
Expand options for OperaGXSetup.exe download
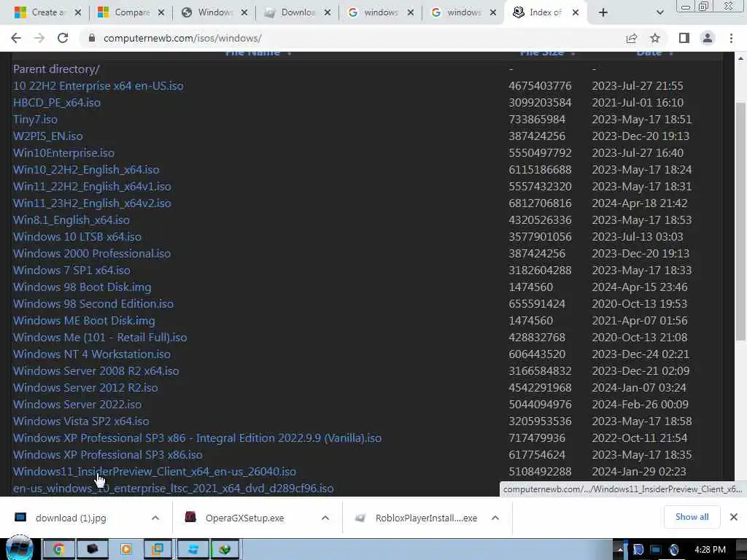click(x=325, y=518)
